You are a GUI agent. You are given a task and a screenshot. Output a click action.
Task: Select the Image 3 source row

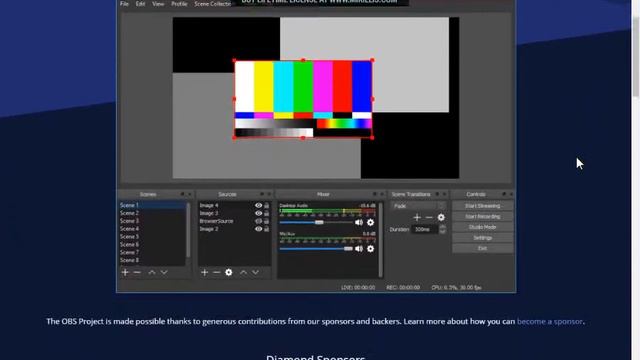pos(234,213)
